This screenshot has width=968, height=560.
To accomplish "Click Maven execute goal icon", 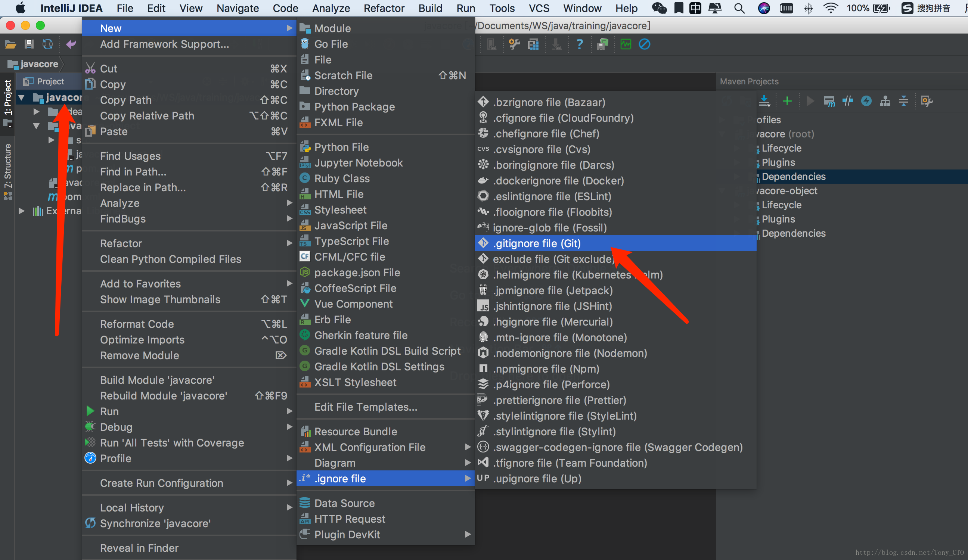I will [829, 102].
